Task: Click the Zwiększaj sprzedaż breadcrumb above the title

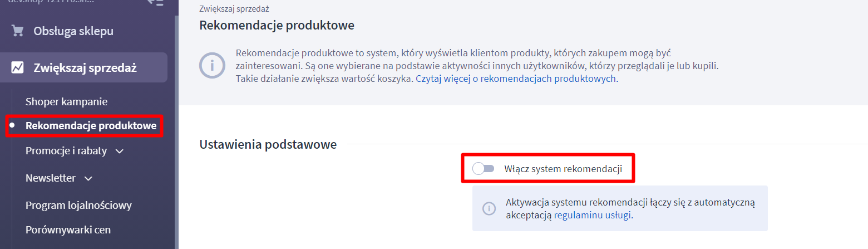Action: point(230,9)
